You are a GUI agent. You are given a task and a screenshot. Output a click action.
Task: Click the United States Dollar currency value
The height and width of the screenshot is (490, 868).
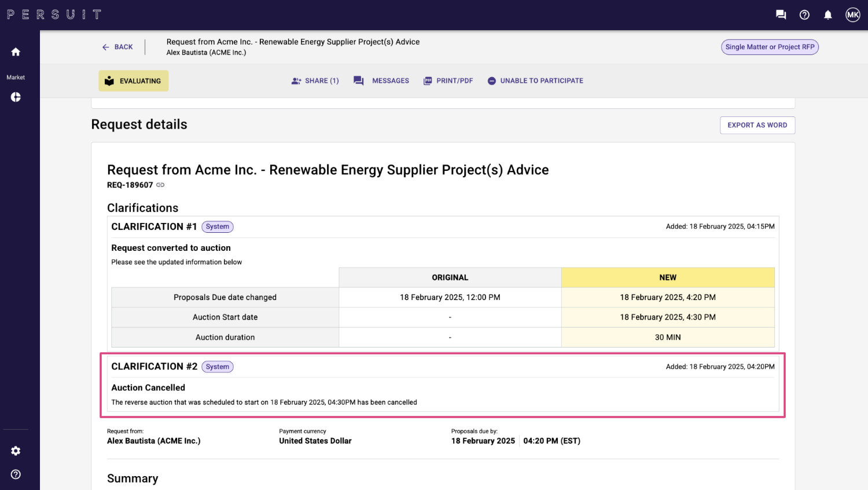point(315,441)
